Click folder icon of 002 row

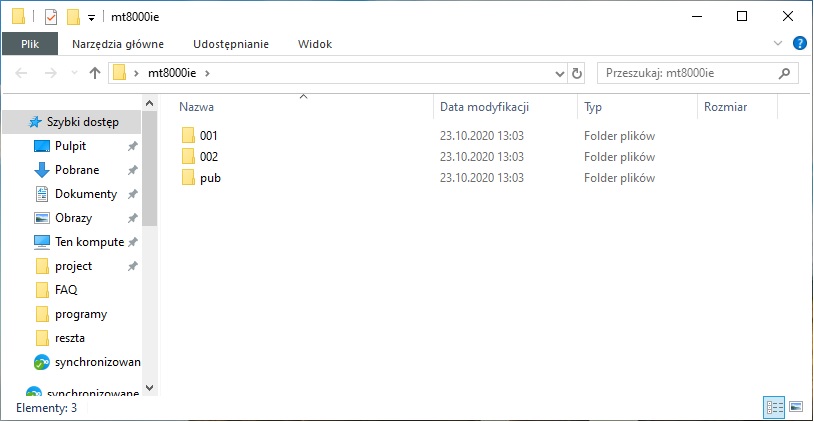188,156
